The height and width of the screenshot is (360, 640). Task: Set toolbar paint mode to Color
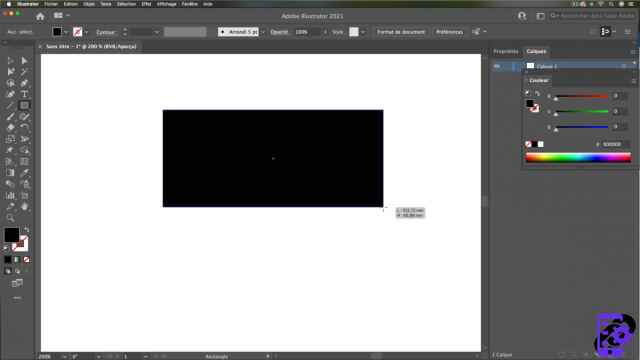8,260
